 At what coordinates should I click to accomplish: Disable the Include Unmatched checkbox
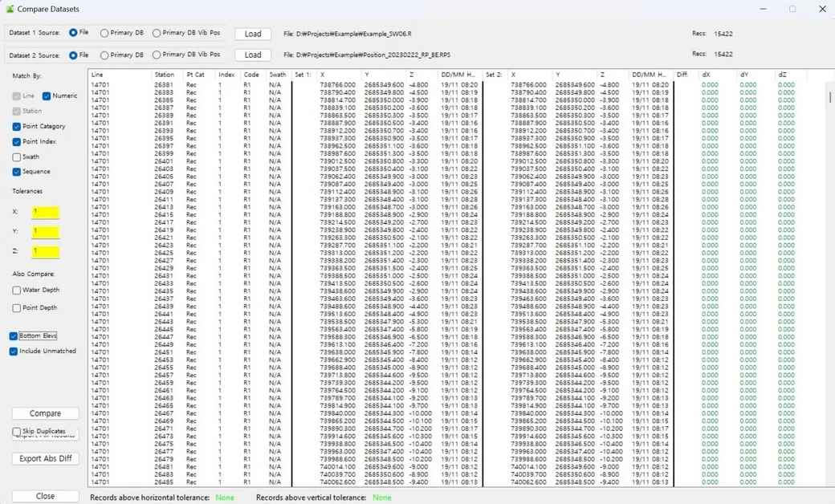[x=14, y=352]
